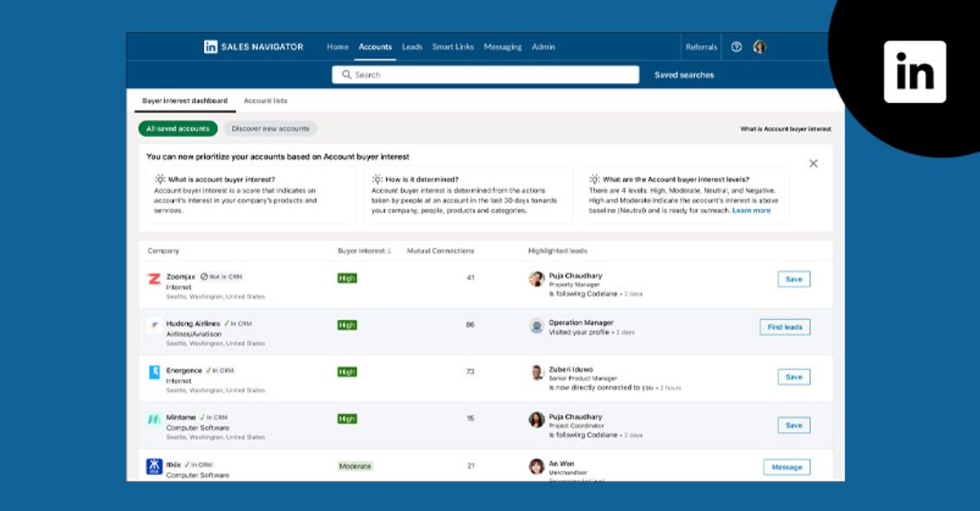
Task: Click Find leads for Hudeng Airlines
Action: (785, 327)
